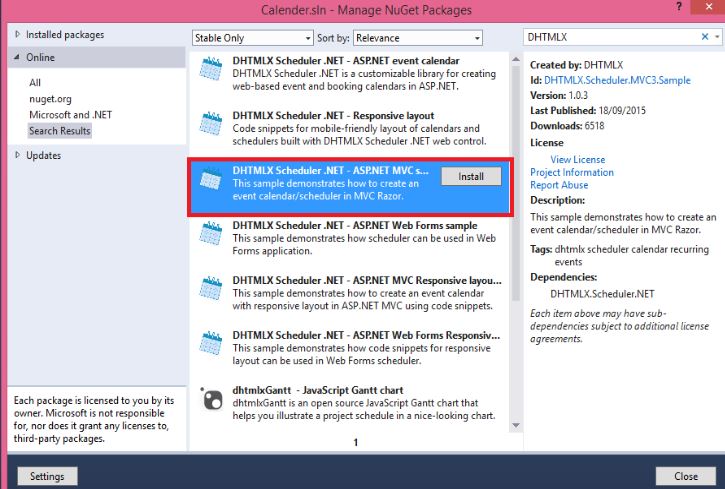Select 'ASP.NET Web Forms Responsiv...' package title

click(x=366, y=336)
